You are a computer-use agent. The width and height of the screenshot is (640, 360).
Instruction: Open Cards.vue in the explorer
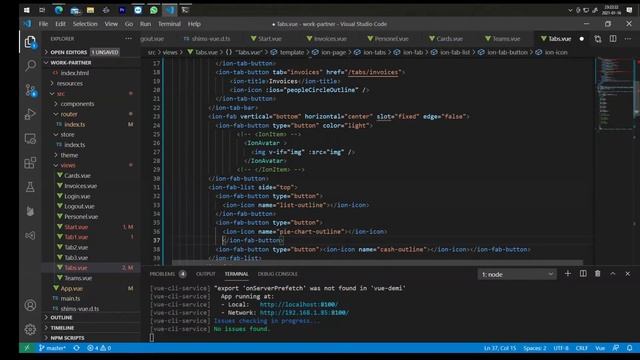[77, 176]
